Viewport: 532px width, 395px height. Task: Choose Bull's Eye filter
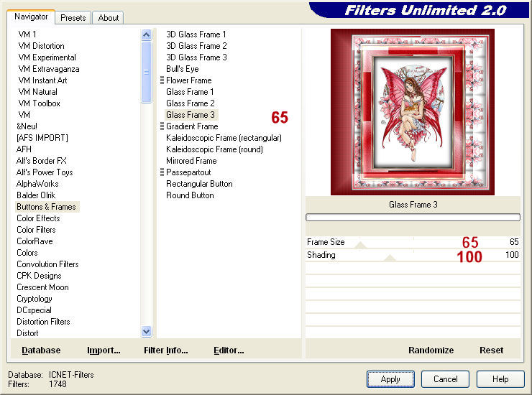click(182, 69)
